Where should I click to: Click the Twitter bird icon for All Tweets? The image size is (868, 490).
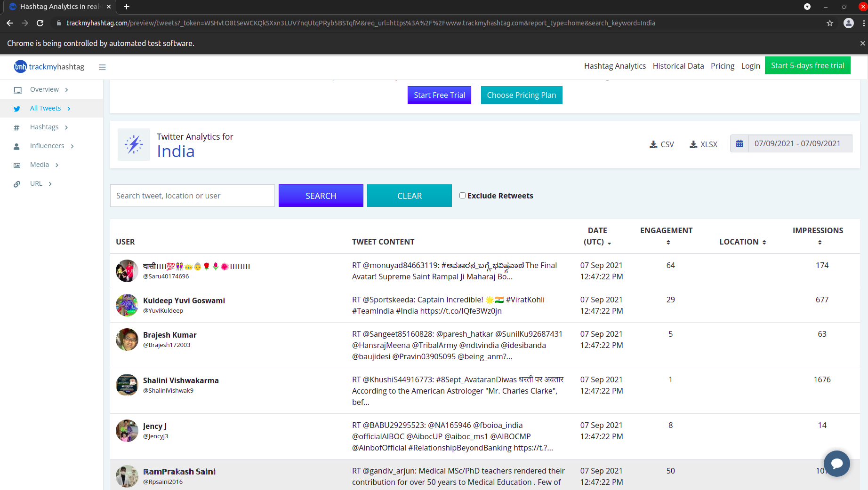(17, 109)
